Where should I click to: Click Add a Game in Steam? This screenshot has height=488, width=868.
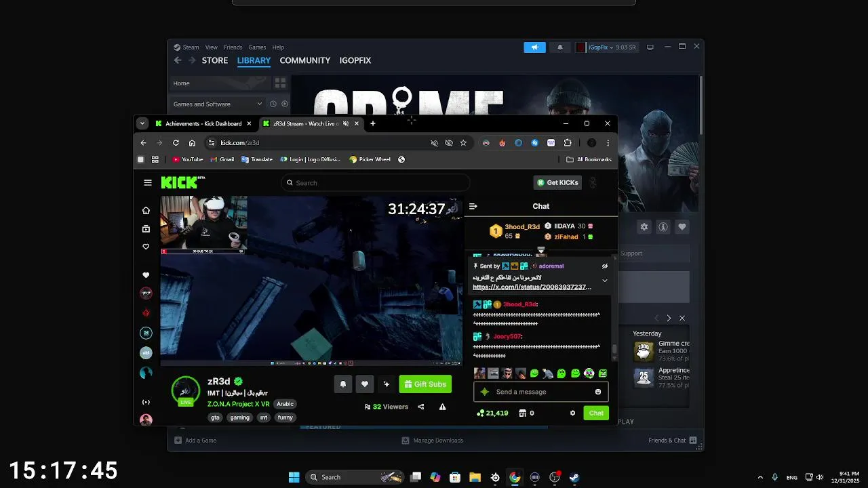(195, 441)
